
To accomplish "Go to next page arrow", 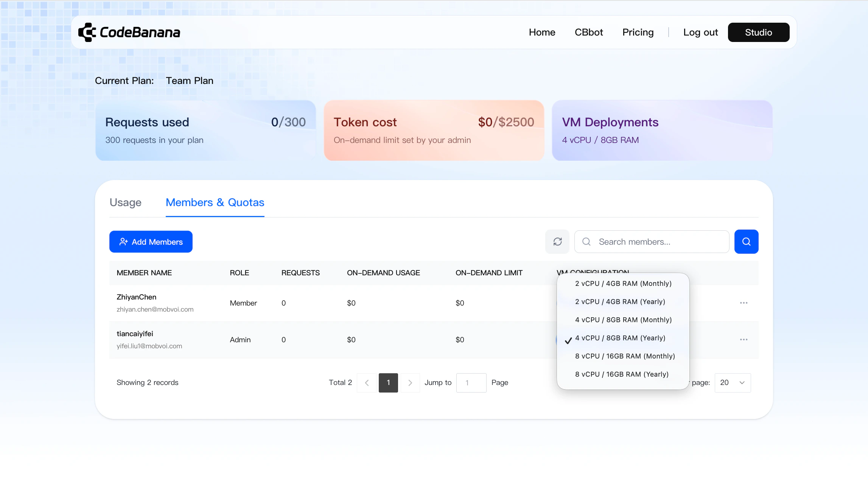I will [x=410, y=383].
